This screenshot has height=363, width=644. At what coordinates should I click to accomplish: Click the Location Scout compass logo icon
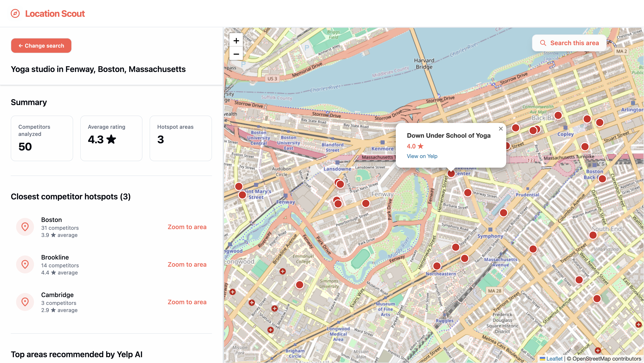tap(15, 13)
